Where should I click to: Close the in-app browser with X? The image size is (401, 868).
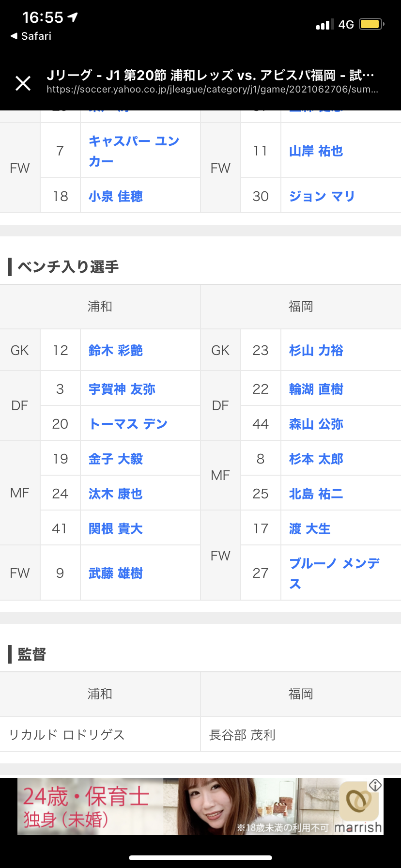coord(23,83)
